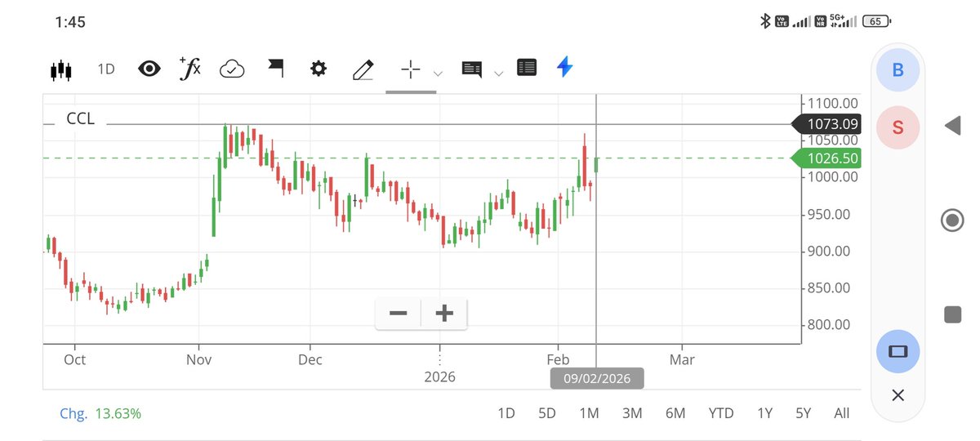The height and width of the screenshot is (441, 980).
Task: Click the Oct time axis label
Action: click(x=74, y=359)
